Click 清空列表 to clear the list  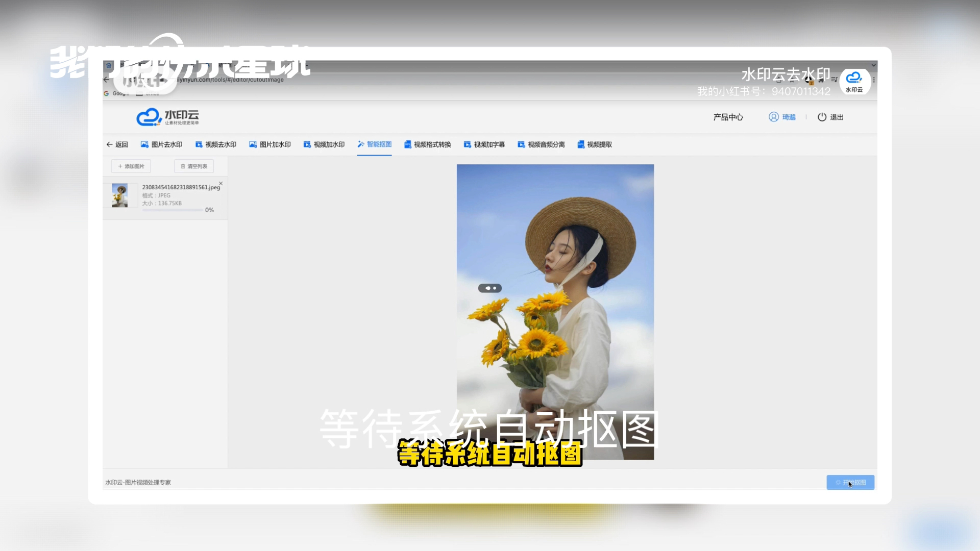pos(193,166)
